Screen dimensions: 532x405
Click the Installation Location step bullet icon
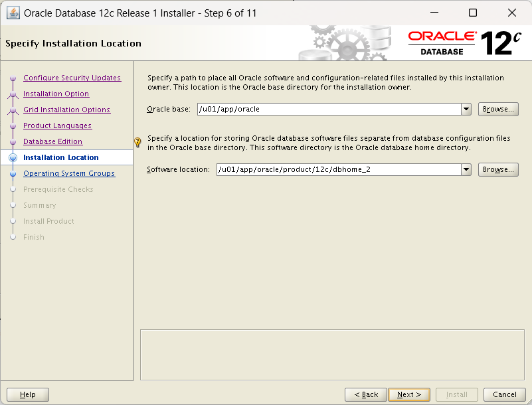coord(13,157)
